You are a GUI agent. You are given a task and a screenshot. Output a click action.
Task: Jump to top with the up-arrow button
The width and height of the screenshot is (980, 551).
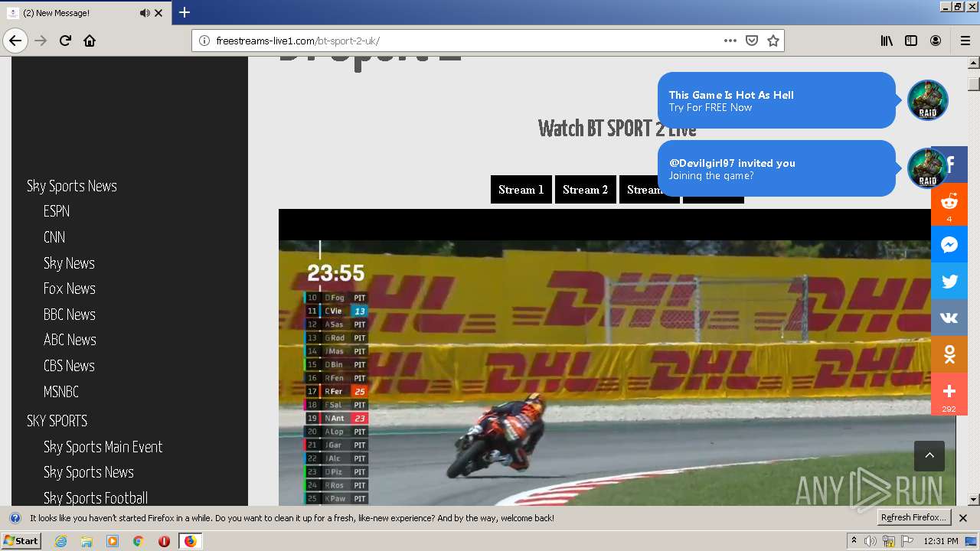click(x=929, y=455)
